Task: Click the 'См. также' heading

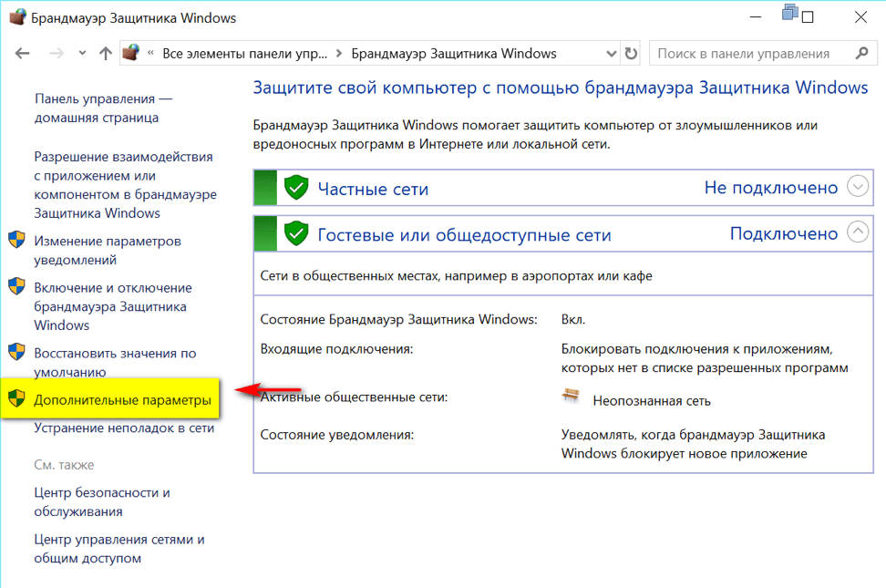Action: pos(64,465)
